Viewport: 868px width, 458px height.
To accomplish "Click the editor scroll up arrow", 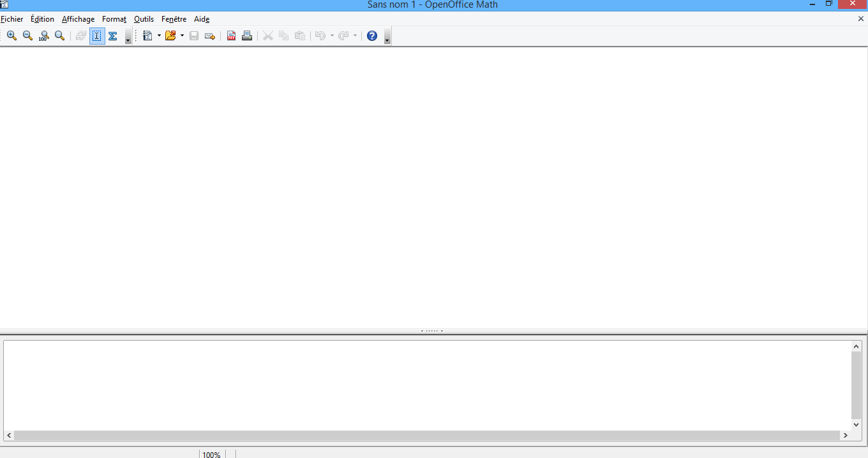I will [x=857, y=346].
